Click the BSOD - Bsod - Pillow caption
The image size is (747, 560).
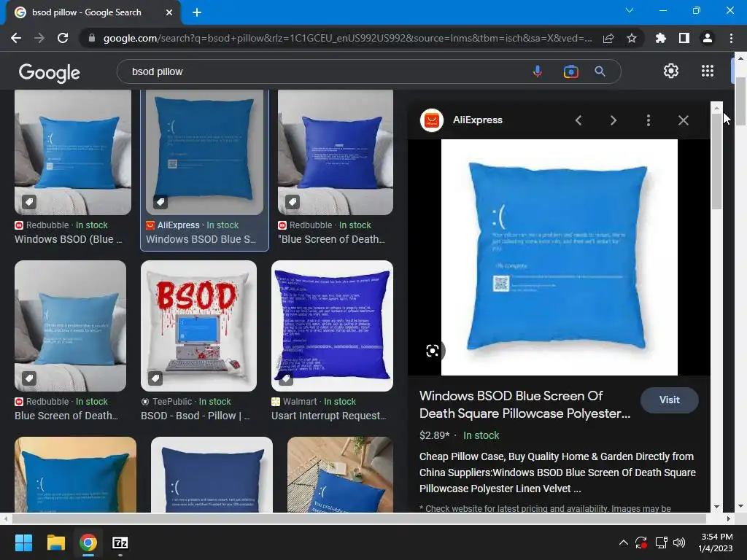pyautogui.click(x=196, y=416)
